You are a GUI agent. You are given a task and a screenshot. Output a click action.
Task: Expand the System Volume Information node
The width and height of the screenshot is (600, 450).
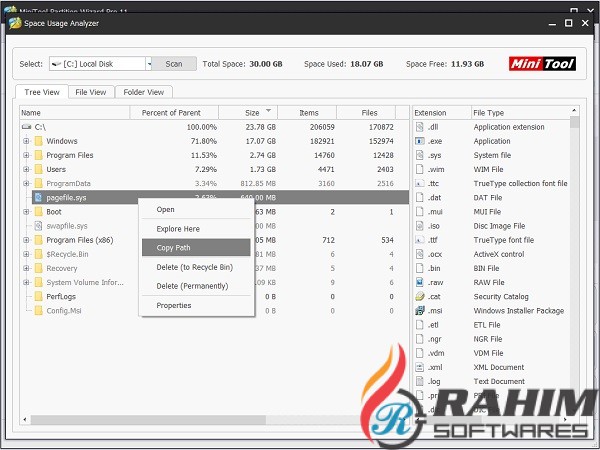26,283
